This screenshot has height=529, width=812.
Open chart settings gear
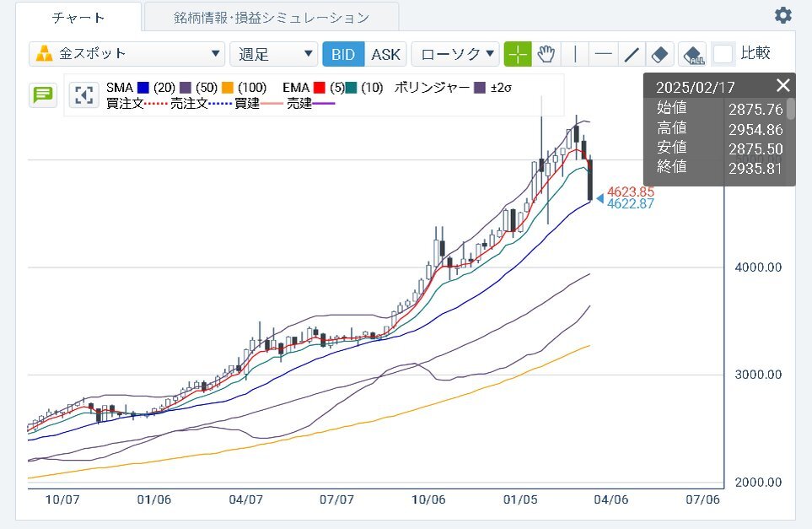coord(783,15)
